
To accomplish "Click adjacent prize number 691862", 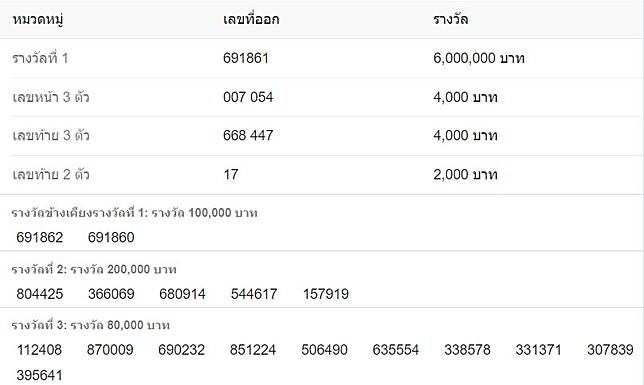I will coord(39,237).
